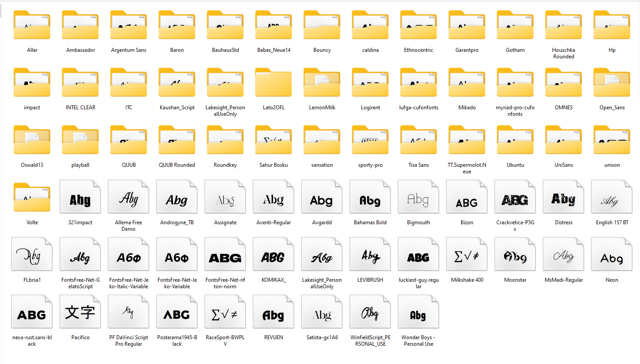The height and width of the screenshot is (364, 640).
Task: Select the 'Satista-gx1A6' file name label
Action: [x=322, y=337]
